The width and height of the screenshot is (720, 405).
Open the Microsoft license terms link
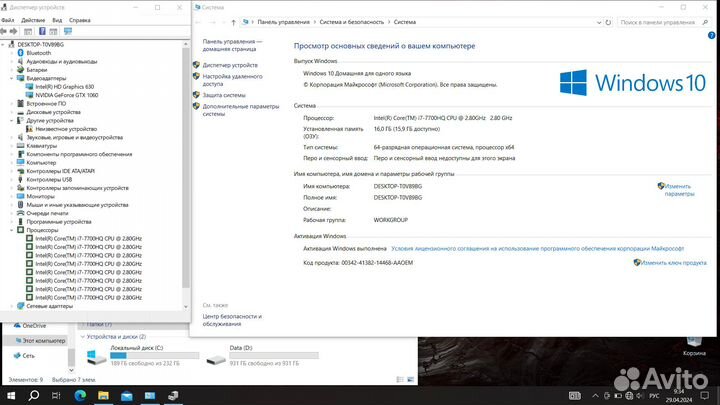tap(537, 248)
